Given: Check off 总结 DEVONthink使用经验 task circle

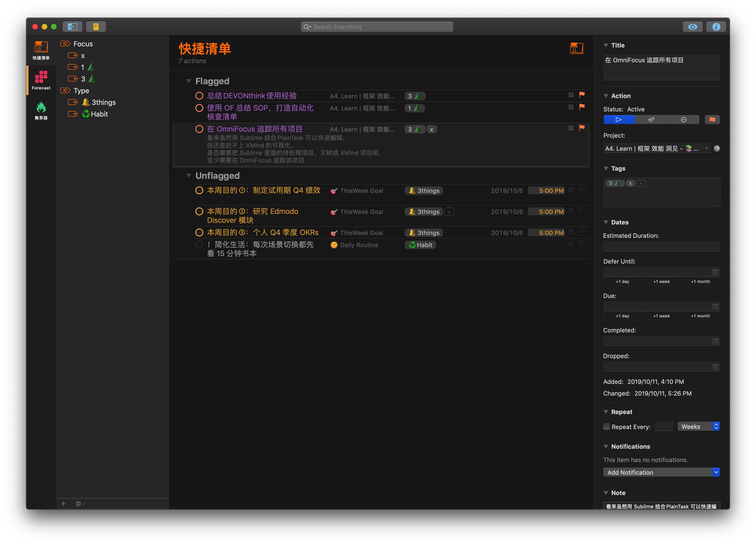Looking at the screenshot, I should pos(199,96).
